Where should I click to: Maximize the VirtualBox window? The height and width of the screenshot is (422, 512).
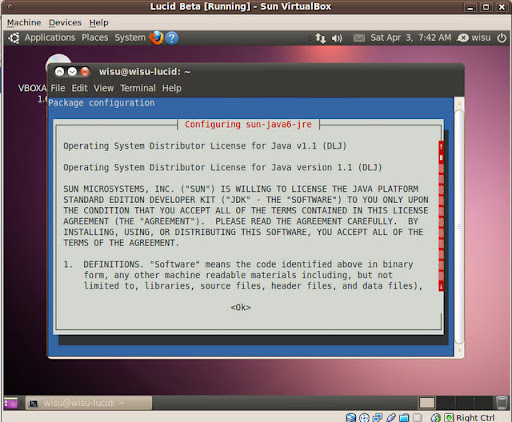pos(486,7)
